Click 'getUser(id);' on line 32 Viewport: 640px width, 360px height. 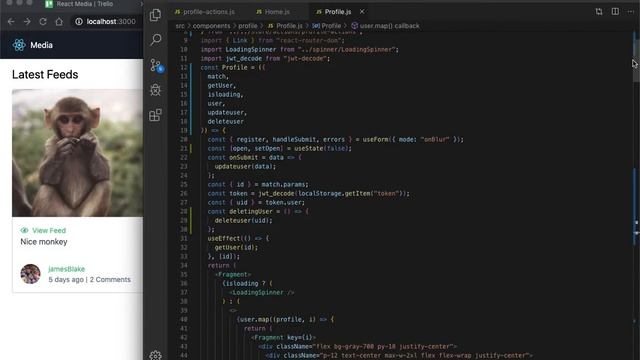coord(236,247)
